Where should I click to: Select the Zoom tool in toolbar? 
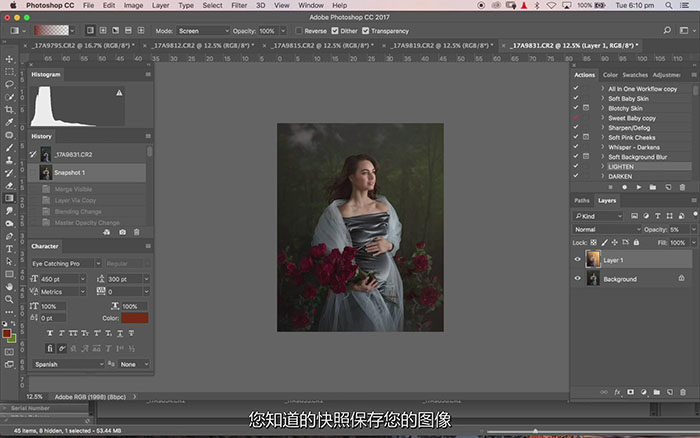tap(9, 297)
